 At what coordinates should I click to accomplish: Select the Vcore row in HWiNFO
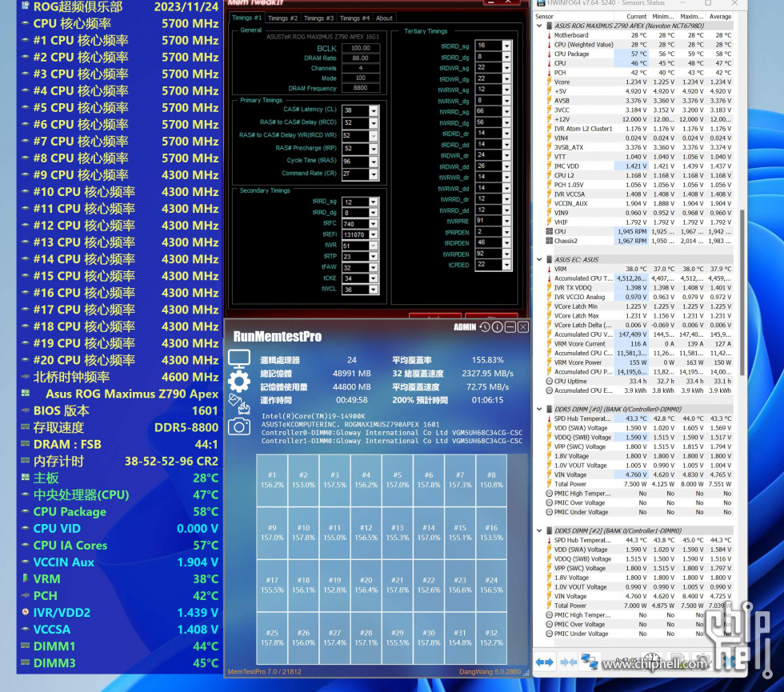pos(639,82)
